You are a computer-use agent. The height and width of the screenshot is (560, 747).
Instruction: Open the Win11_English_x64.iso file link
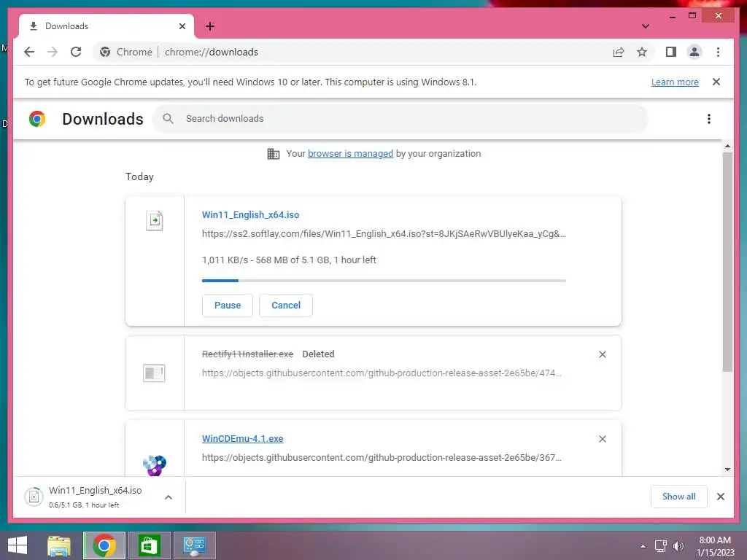251,215
